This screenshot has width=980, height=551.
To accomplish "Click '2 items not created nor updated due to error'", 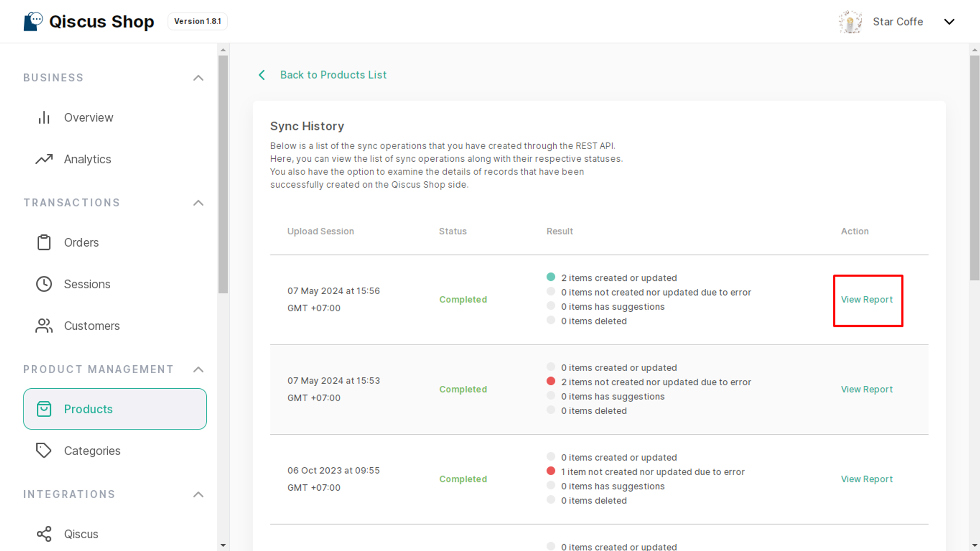I will pyautogui.click(x=656, y=382).
